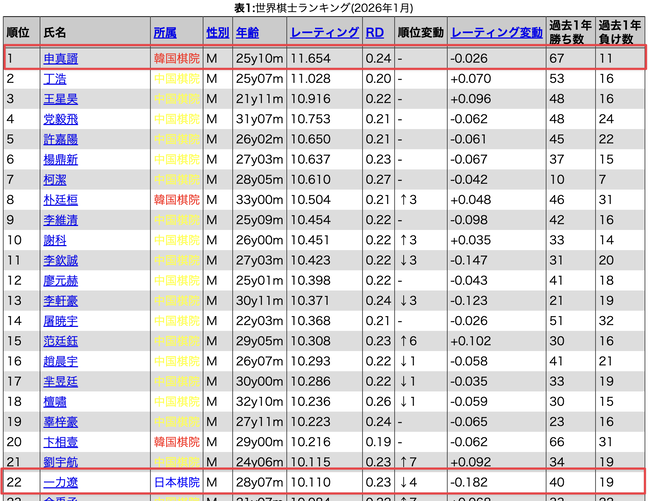This screenshot has width=650, height=501.
Task: Open the rank 17 player name link
Action: (61, 382)
